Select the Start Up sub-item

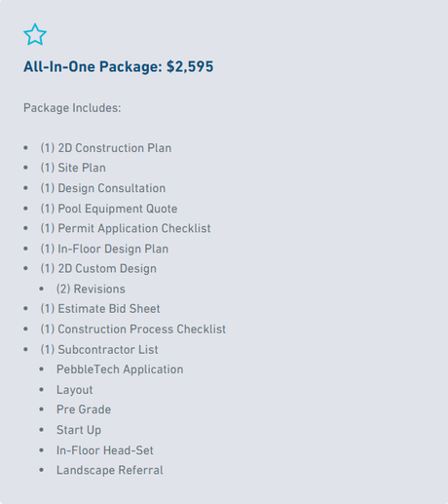pos(79,430)
